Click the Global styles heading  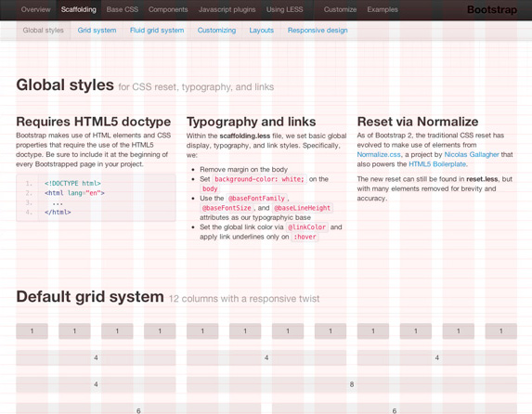tap(65, 84)
